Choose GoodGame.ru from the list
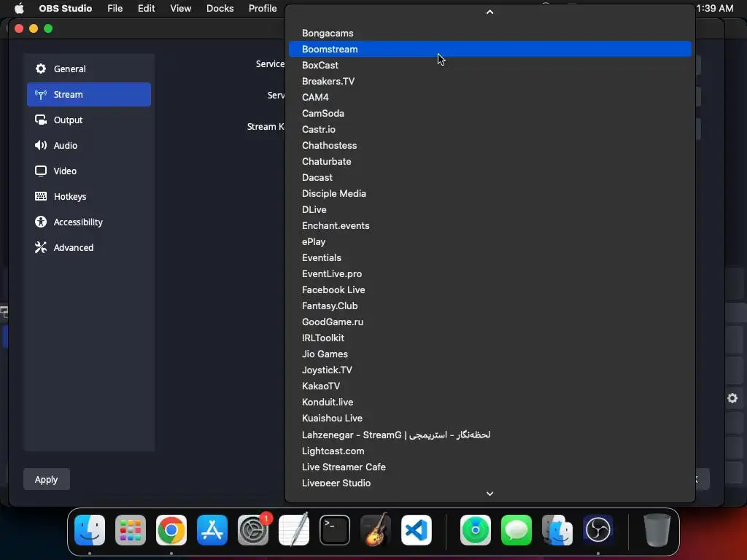Screen dimensions: 747x560 (490, 322)
